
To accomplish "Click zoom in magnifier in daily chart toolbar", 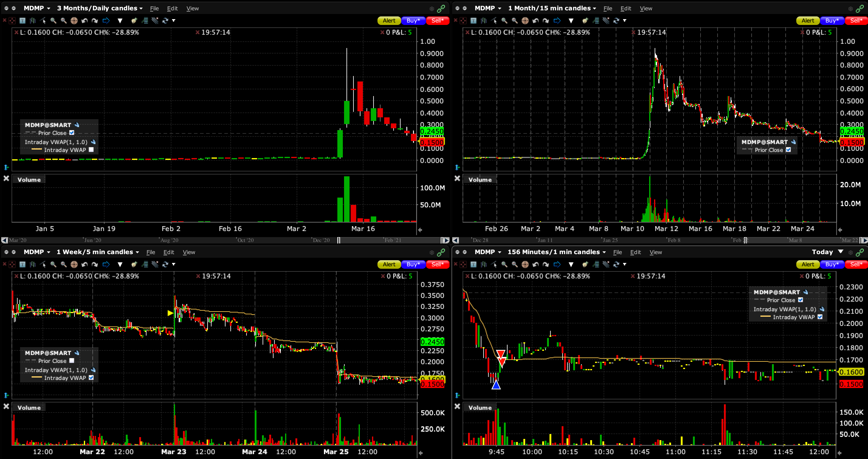I will click(53, 21).
